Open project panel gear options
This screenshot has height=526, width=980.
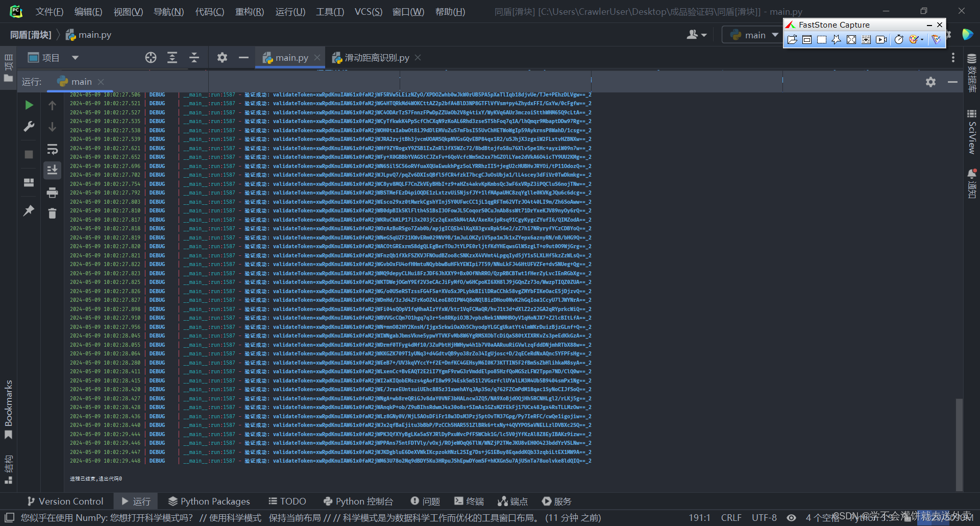[222, 58]
